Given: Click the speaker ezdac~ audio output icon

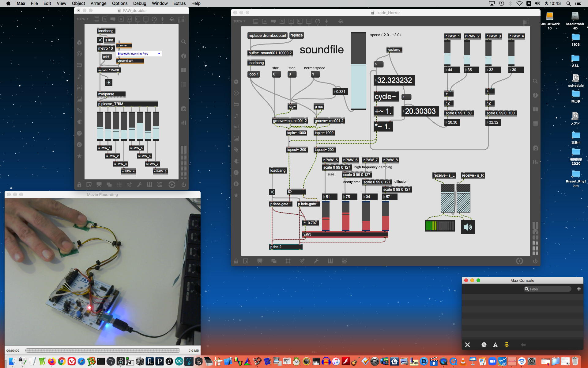Looking at the screenshot, I should (468, 227).
